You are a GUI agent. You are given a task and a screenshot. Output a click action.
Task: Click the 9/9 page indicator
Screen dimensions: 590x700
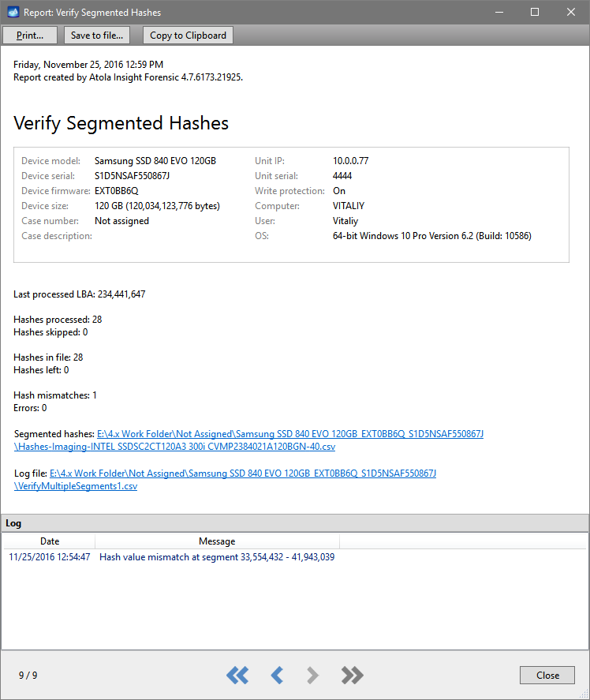click(28, 676)
